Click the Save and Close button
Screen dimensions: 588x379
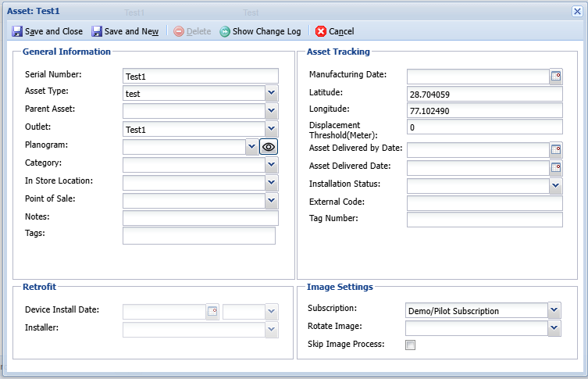(x=48, y=31)
